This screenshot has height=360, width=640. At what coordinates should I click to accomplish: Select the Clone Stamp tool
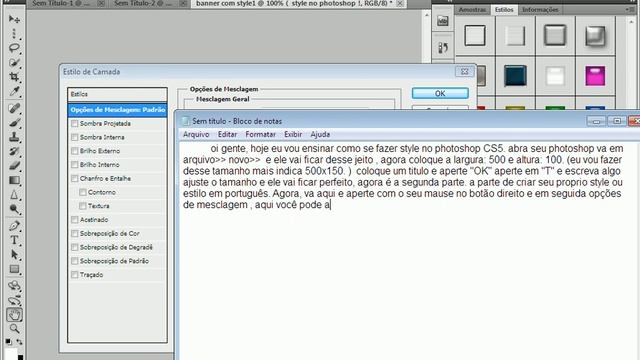click(x=14, y=137)
